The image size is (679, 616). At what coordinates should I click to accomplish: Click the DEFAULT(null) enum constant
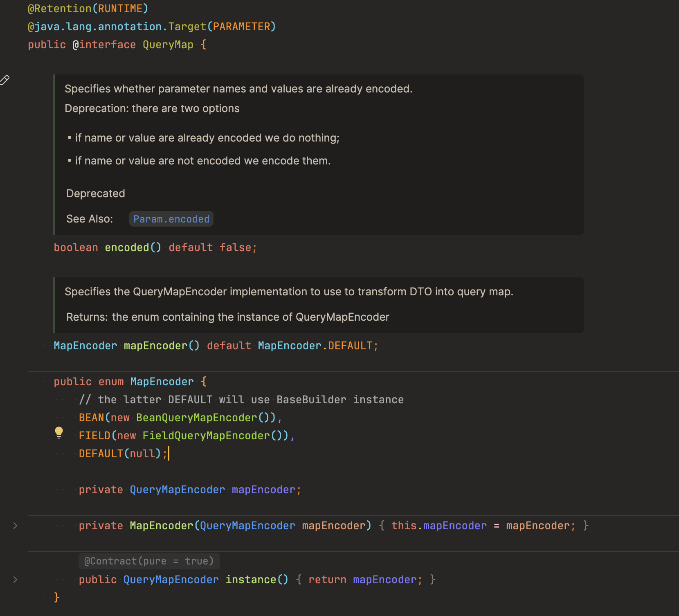point(101,454)
